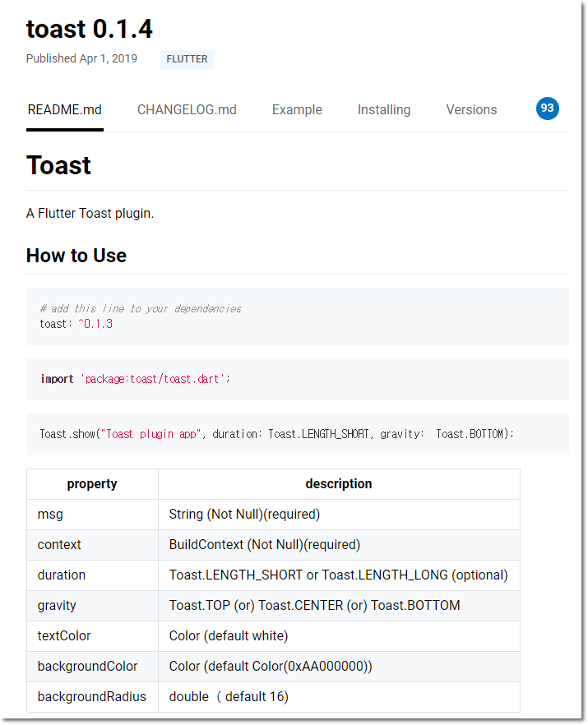Click 'Color (default white)' cell
Viewport: 588px width, 725px height.
pos(339,636)
